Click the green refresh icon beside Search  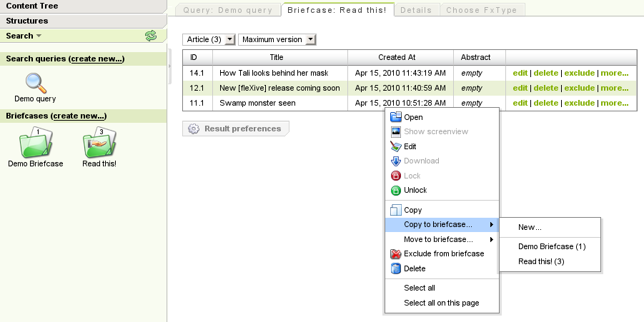151,36
